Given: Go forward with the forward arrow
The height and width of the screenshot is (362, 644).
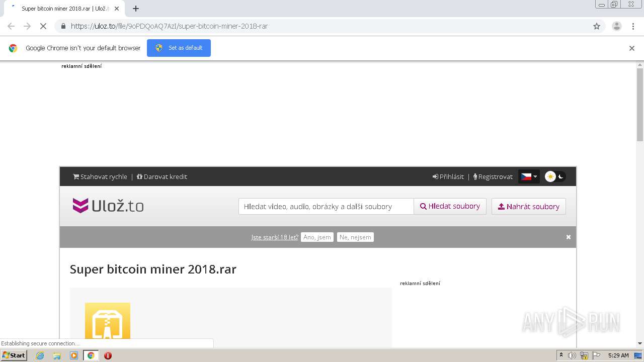Looking at the screenshot, I should coord(27,26).
